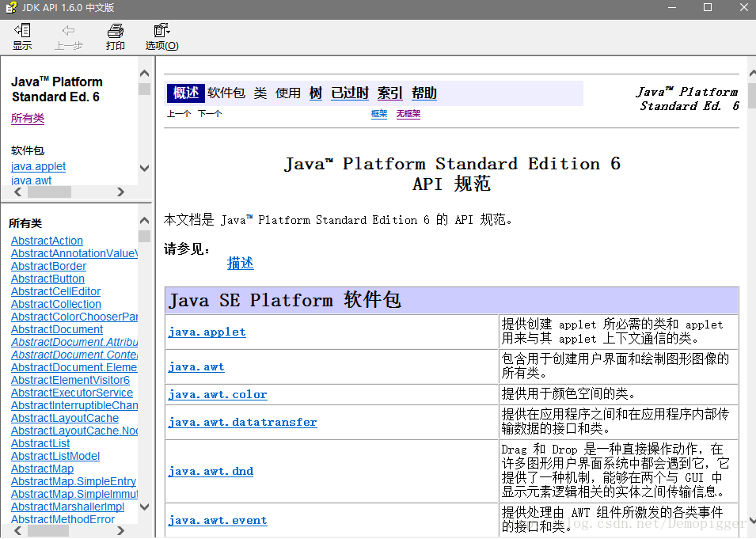Click down arrow of class list scrollbar
Image resolution: width=756 pixels, height=539 pixels.
click(x=144, y=507)
